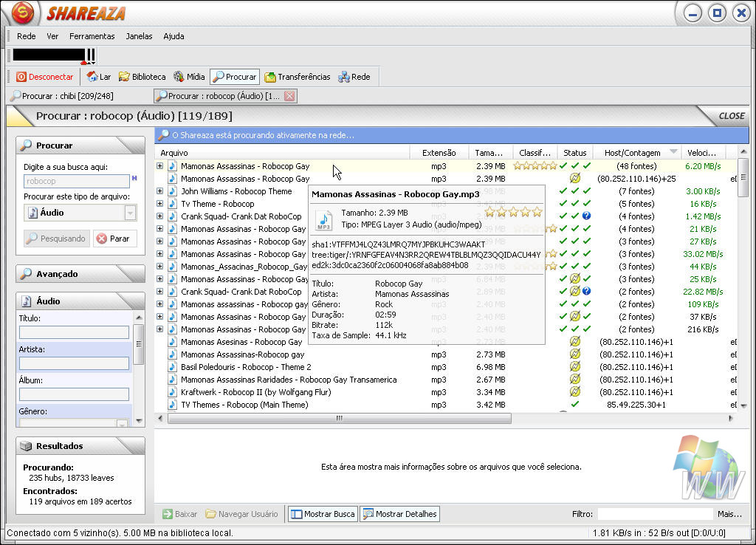The height and width of the screenshot is (545, 756).
Task: Open the Mídia player view
Action: [189, 77]
